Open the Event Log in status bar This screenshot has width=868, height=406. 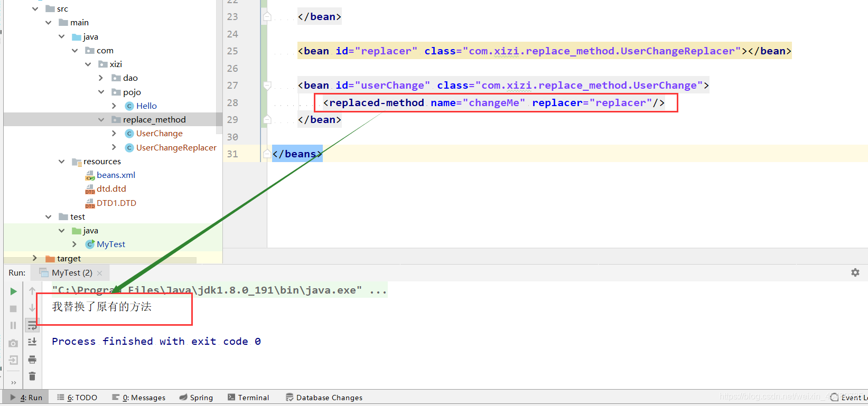point(848,398)
